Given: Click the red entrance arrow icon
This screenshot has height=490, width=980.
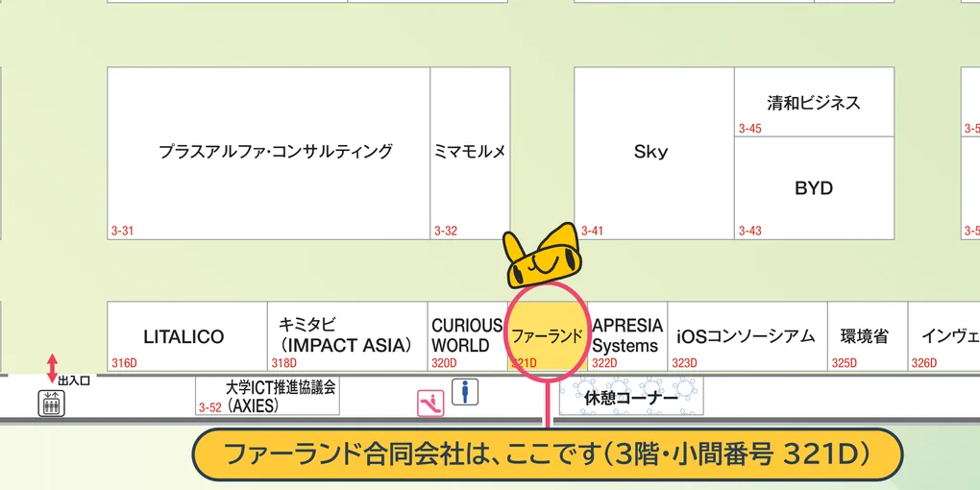Looking at the screenshot, I should 53,369.
